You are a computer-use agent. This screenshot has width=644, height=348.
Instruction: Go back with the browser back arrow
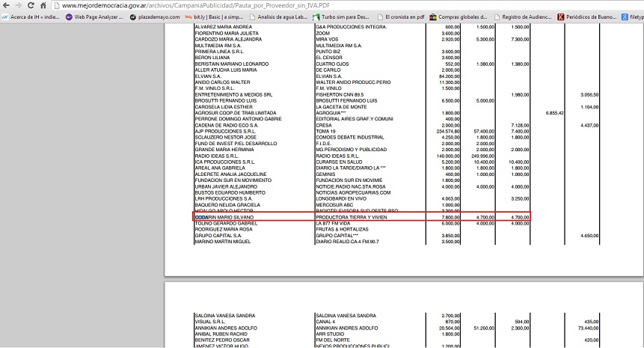point(6,5)
